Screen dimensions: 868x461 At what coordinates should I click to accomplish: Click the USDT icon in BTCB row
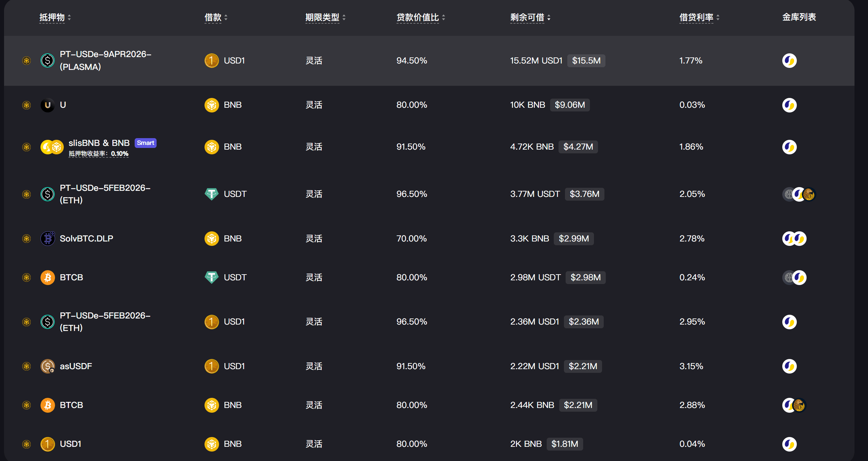pyautogui.click(x=212, y=277)
